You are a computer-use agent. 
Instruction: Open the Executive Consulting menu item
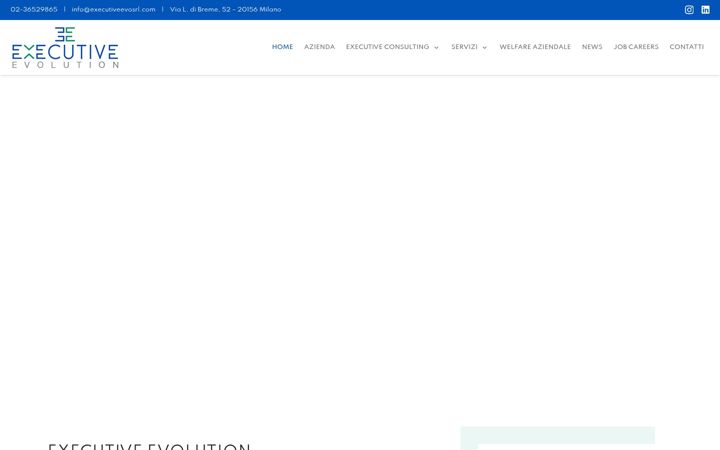[387, 47]
